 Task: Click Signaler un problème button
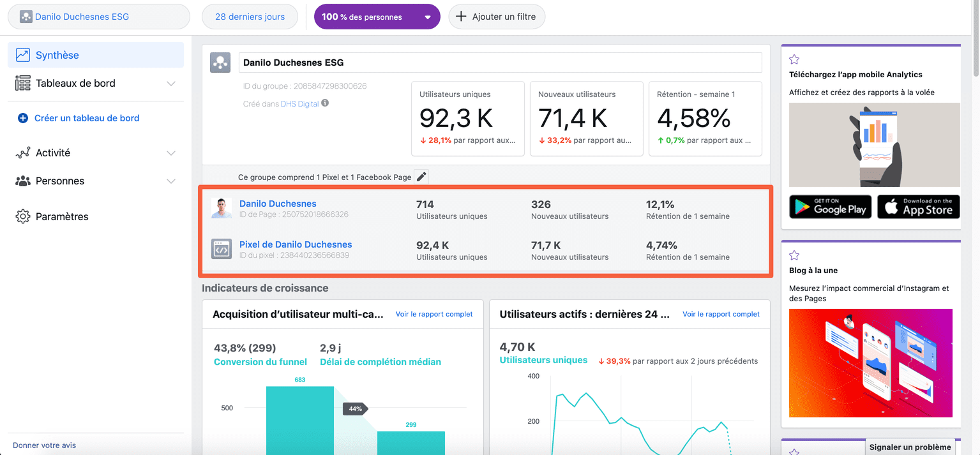pos(910,447)
